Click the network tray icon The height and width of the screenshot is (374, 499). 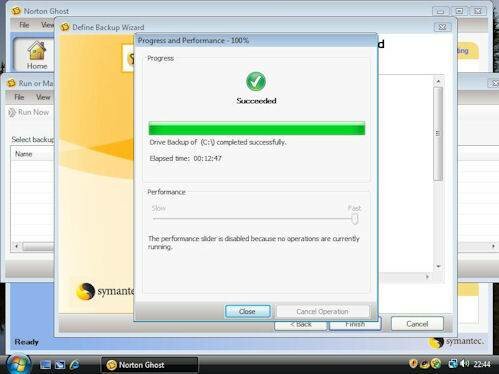453,364
